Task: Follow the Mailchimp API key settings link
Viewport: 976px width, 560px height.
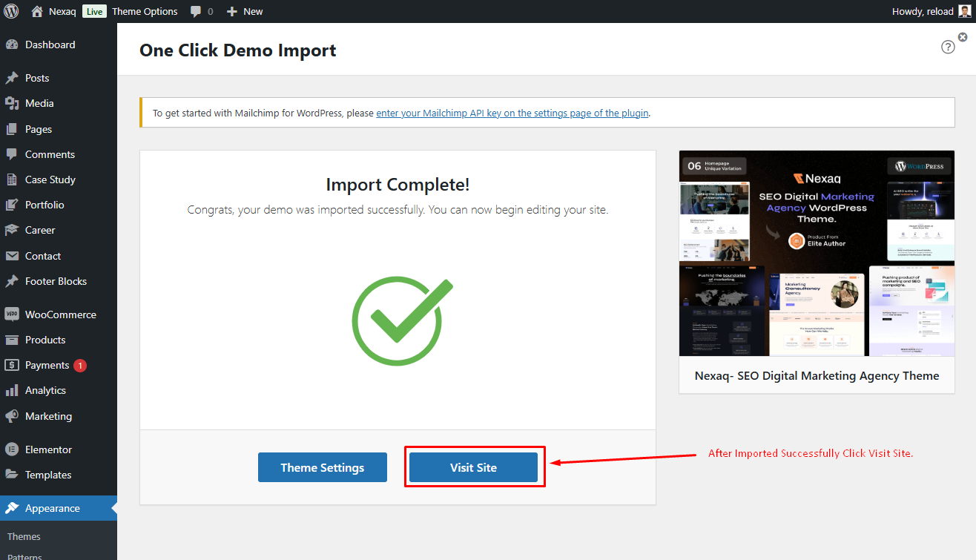Action: click(512, 113)
